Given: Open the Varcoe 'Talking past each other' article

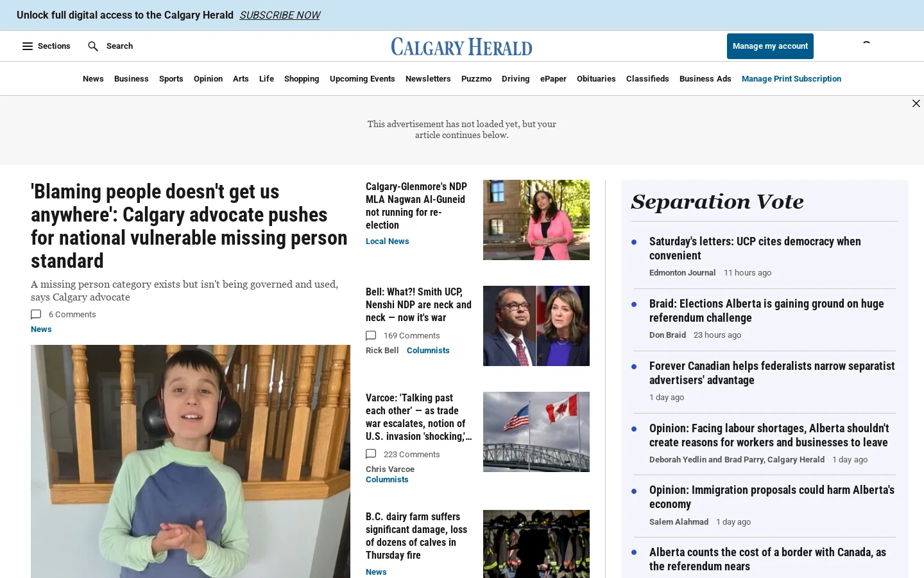Looking at the screenshot, I should point(418,417).
